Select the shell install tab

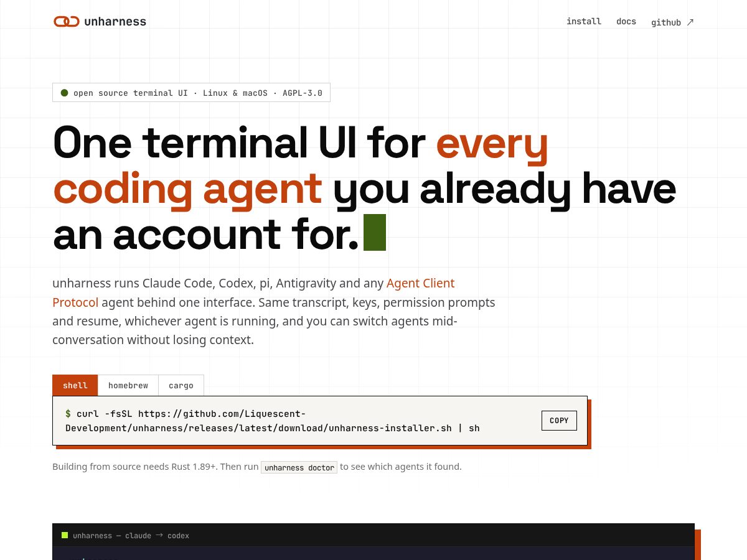pos(75,385)
